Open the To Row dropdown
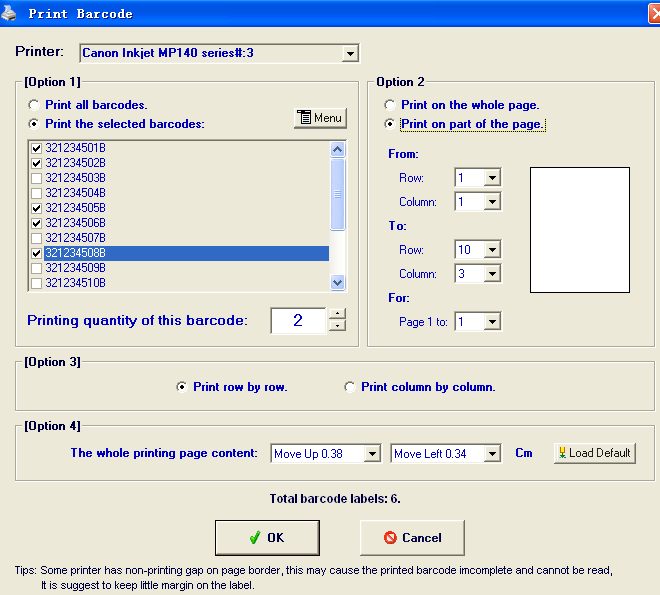The height and width of the screenshot is (595, 660). (x=492, y=250)
